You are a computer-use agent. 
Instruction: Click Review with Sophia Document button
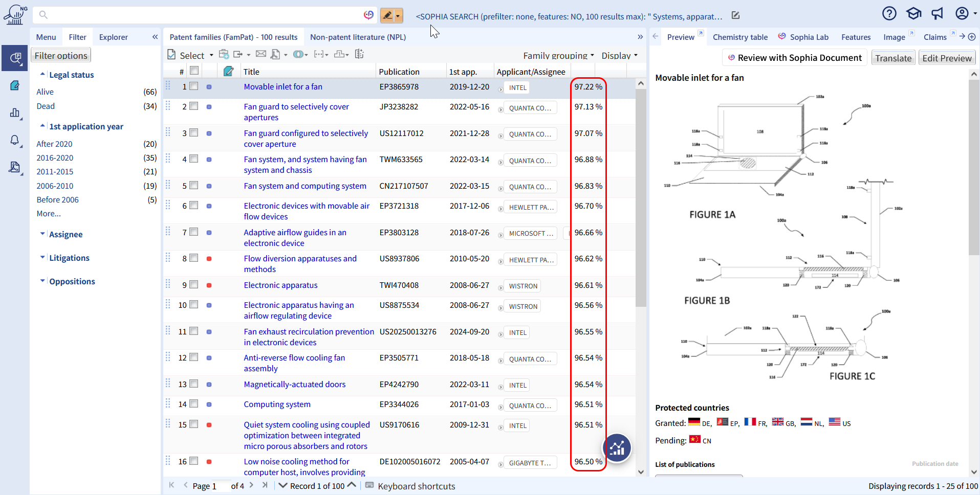(x=795, y=58)
